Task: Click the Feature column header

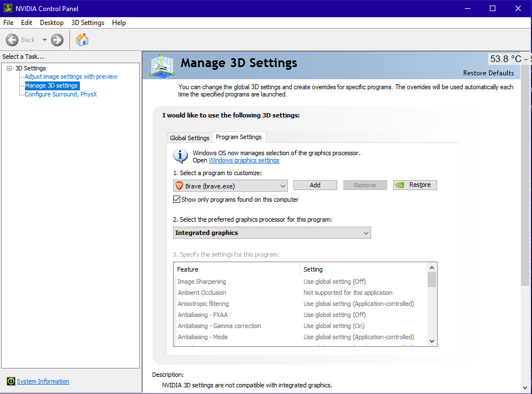Action: click(237, 269)
